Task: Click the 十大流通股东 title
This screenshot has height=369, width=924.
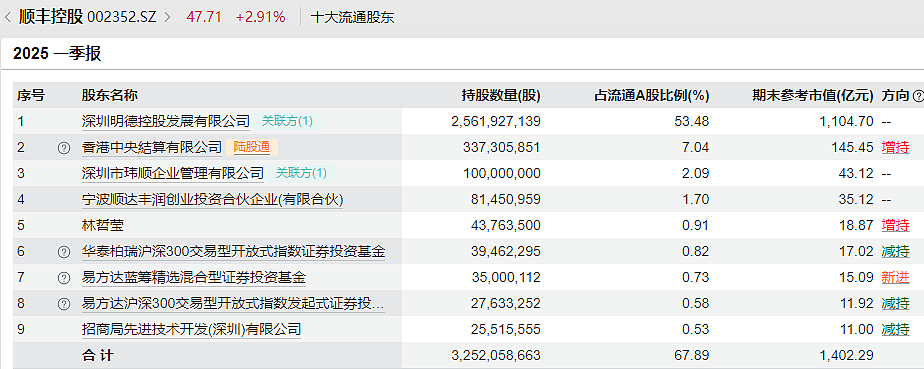Action: (x=352, y=18)
